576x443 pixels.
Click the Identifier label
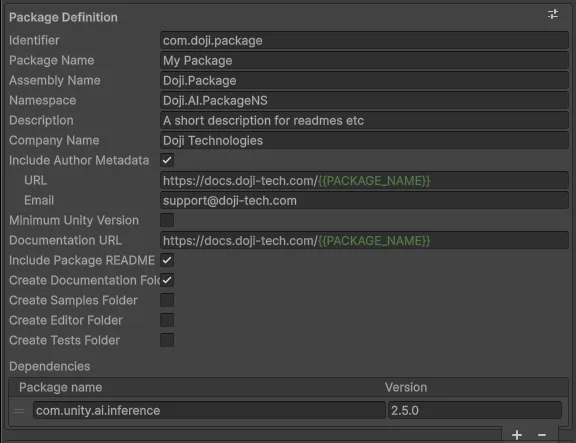click(x=34, y=40)
